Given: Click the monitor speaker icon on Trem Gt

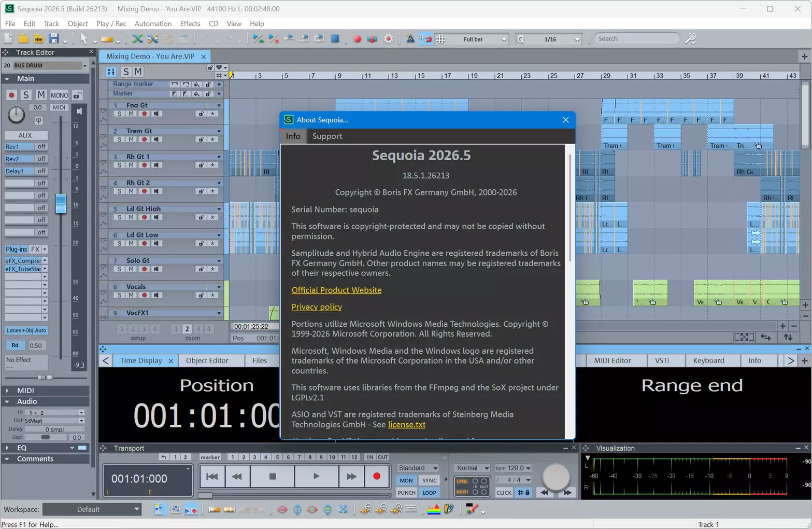Looking at the screenshot, I should [156, 140].
